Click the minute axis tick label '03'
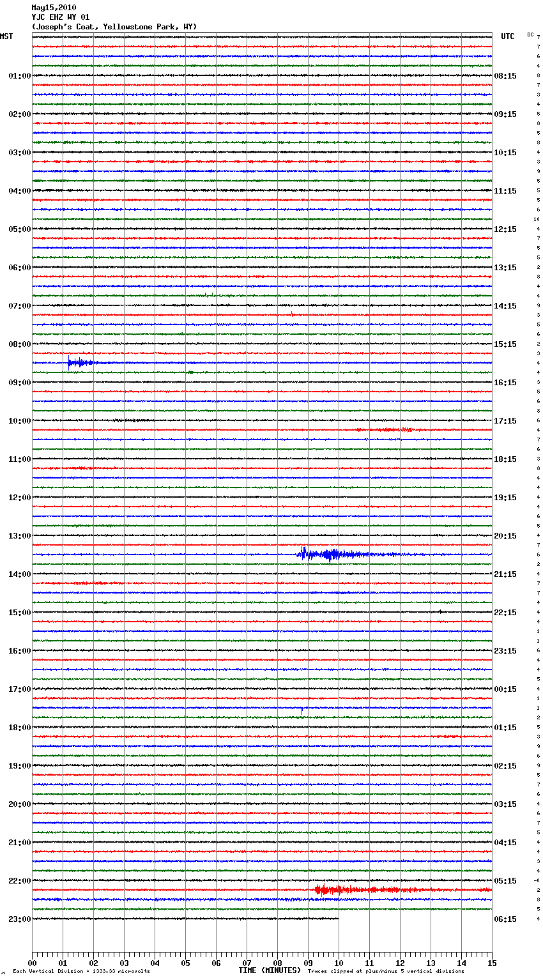Image resolution: width=543 pixels, height=980 pixels. [x=124, y=963]
